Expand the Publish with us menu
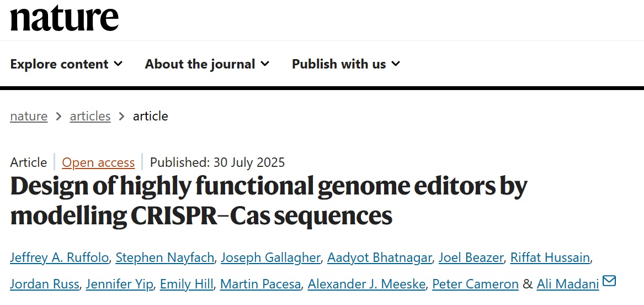The height and width of the screenshot is (305, 644). (x=346, y=64)
